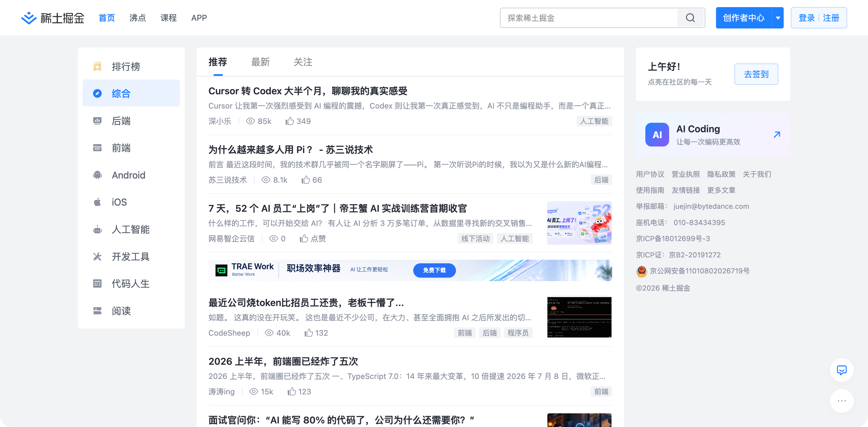Open the APP nav item
This screenshot has height=427, width=868.
point(199,18)
